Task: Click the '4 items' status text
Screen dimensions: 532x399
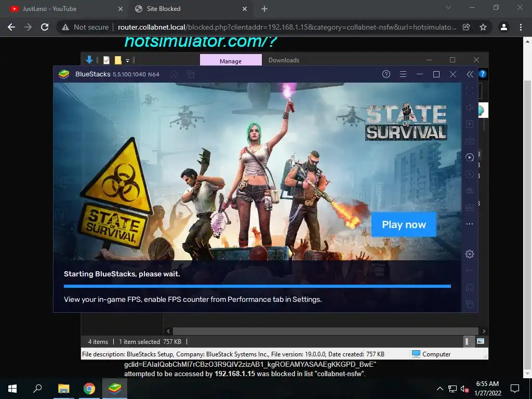Action: 98,342
